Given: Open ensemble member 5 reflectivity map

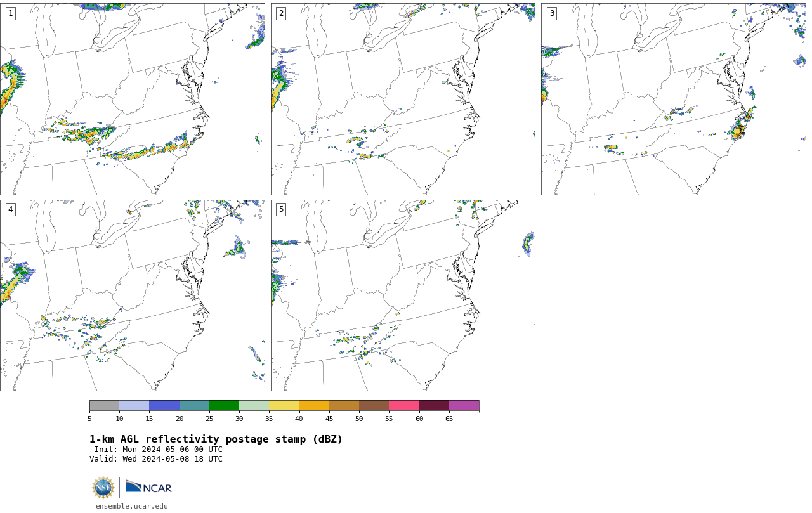Looking at the screenshot, I should pyautogui.click(x=403, y=295).
